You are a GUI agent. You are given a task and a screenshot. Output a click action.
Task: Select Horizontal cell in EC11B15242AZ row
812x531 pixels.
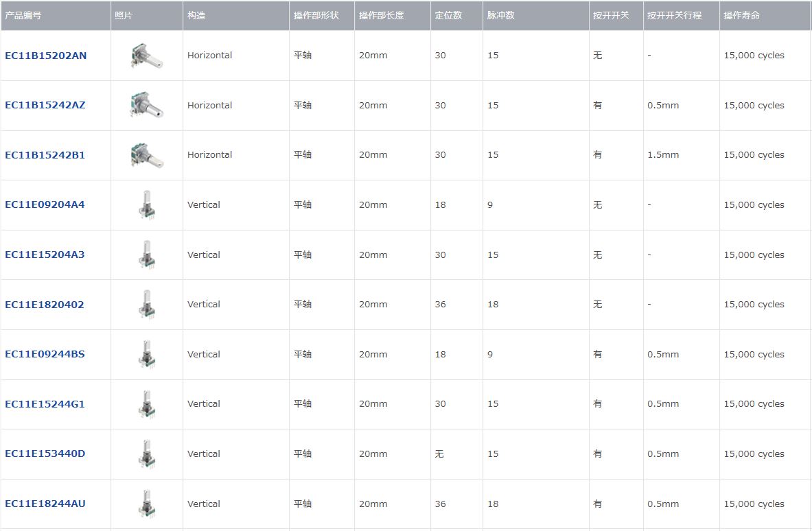(x=210, y=105)
